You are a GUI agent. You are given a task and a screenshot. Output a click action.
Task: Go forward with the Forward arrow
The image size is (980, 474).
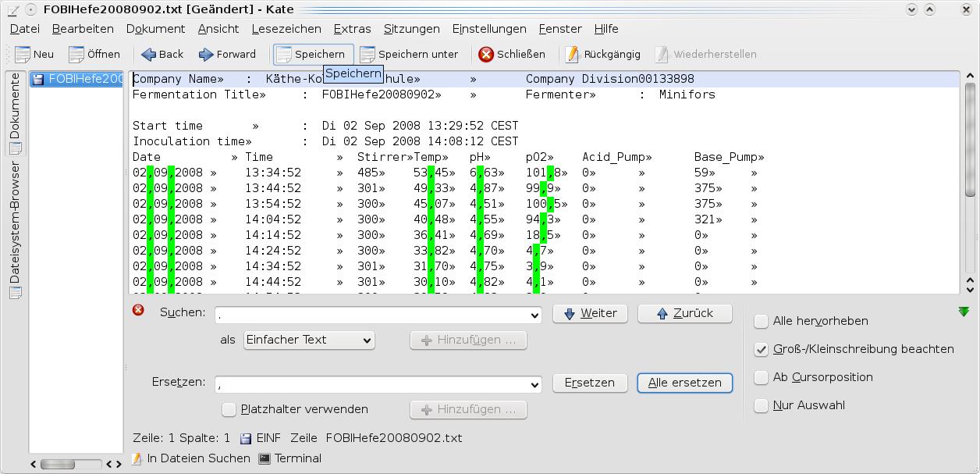pyautogui.click(x=227, y=55)
